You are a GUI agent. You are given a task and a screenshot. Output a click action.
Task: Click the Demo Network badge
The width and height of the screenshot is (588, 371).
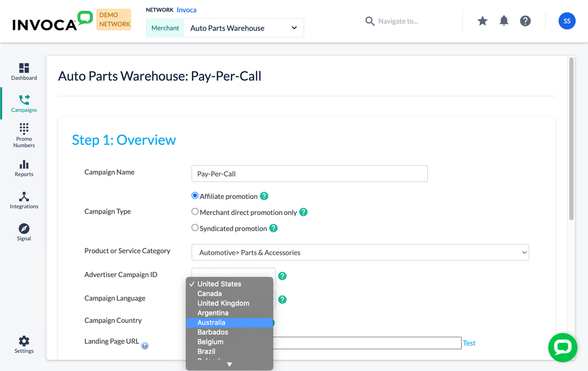(x=114, y=19)
